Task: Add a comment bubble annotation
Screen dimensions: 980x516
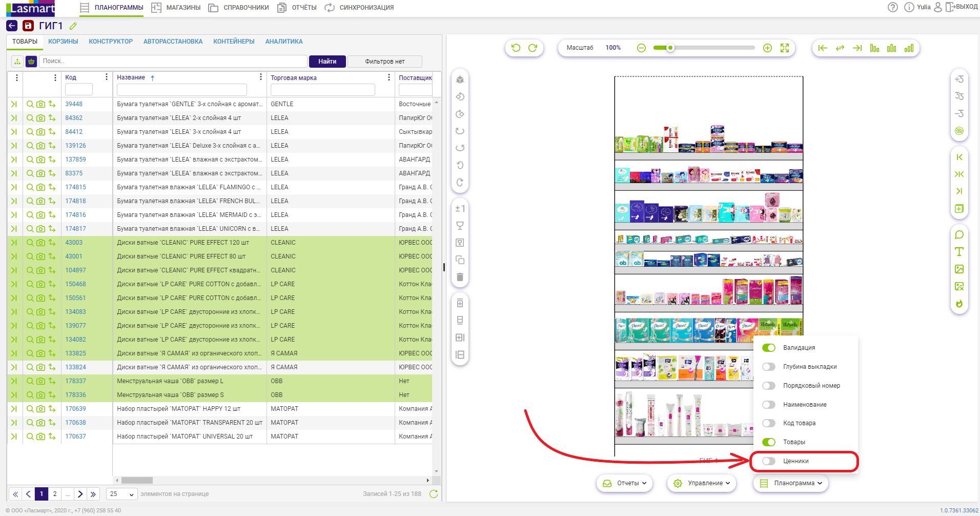Action: pyautogui.click(x=959, y=235)
